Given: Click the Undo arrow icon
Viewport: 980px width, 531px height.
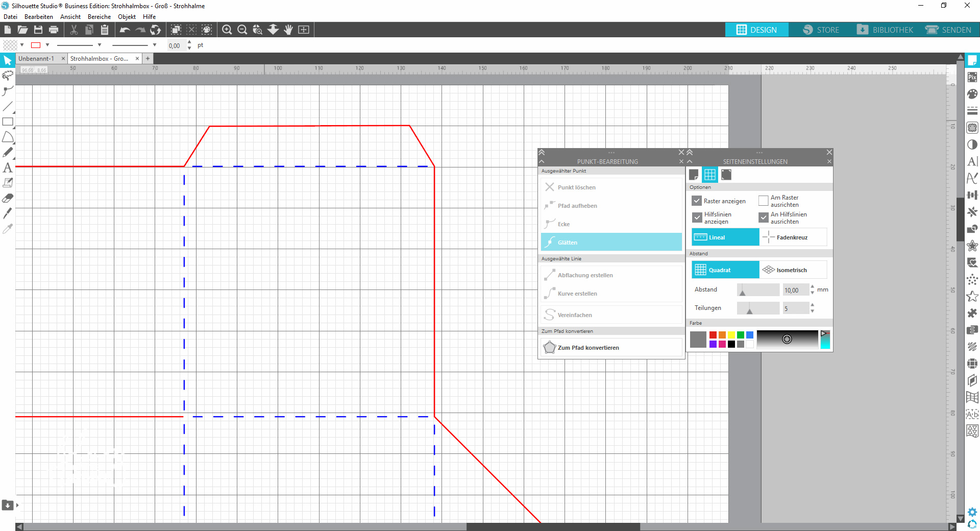Looking at the screenshot, I should 125,30.
